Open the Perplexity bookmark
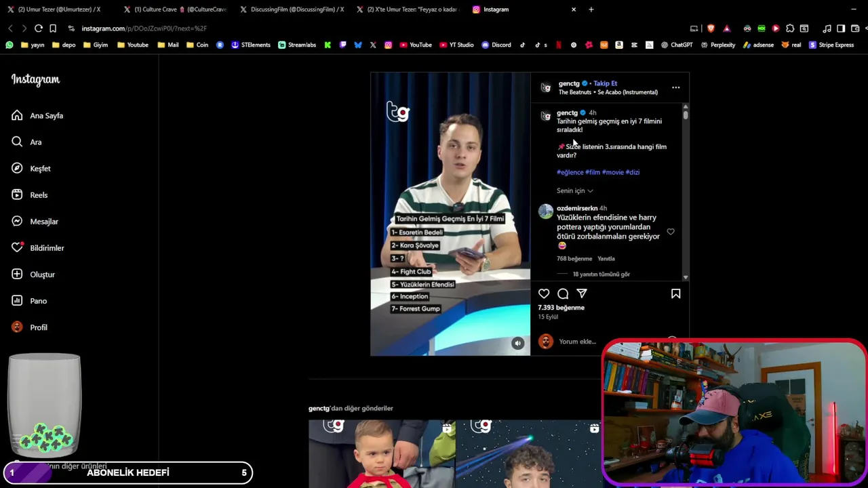Image resolution: width=868 pixels, height=488 pixels. pos(717,45)
